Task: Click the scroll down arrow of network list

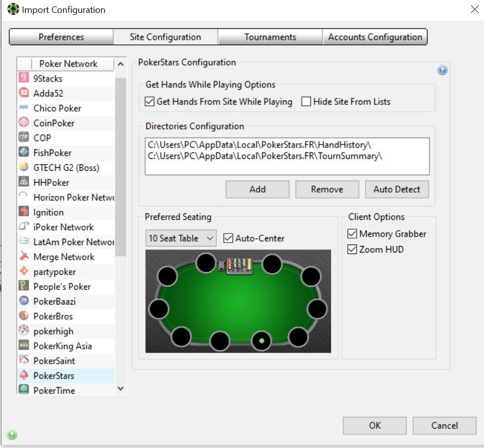Action: [121, 389]
